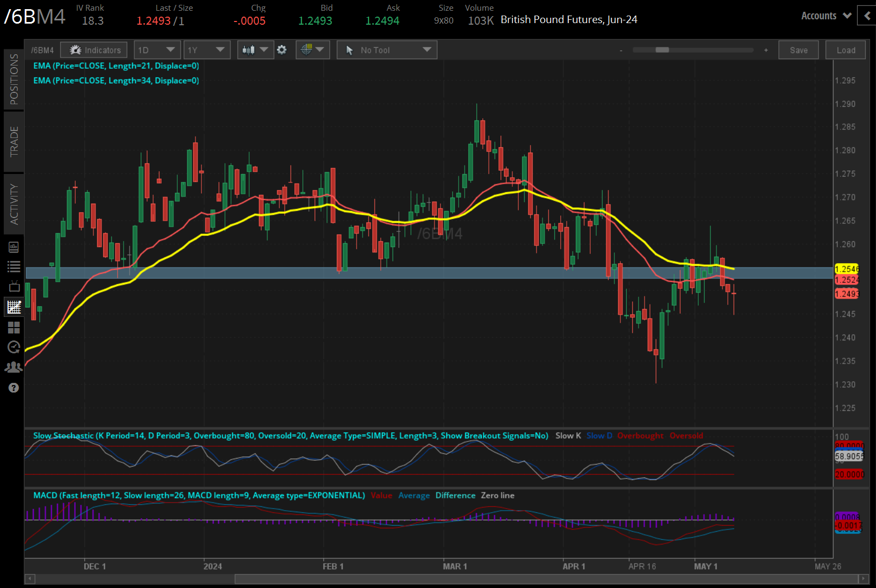Open the four-square dashboard layout icon
Screen dimensions: 876x588
pos(14,328)
